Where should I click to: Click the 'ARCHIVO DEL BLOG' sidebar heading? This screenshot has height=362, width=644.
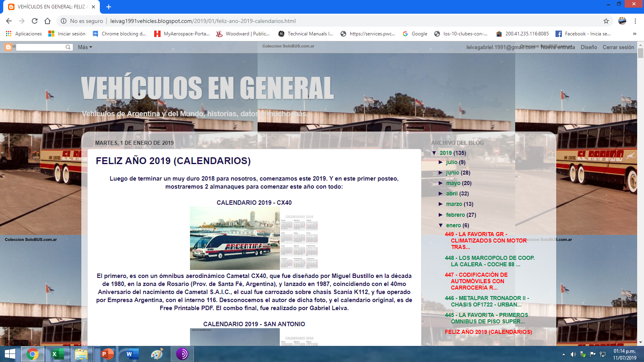[458, 143]
